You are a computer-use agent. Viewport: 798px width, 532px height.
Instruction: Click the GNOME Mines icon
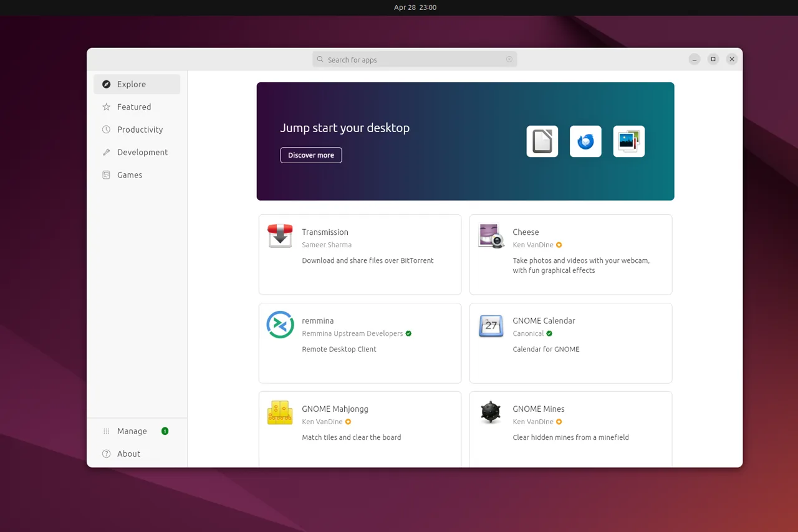point(491,413)
